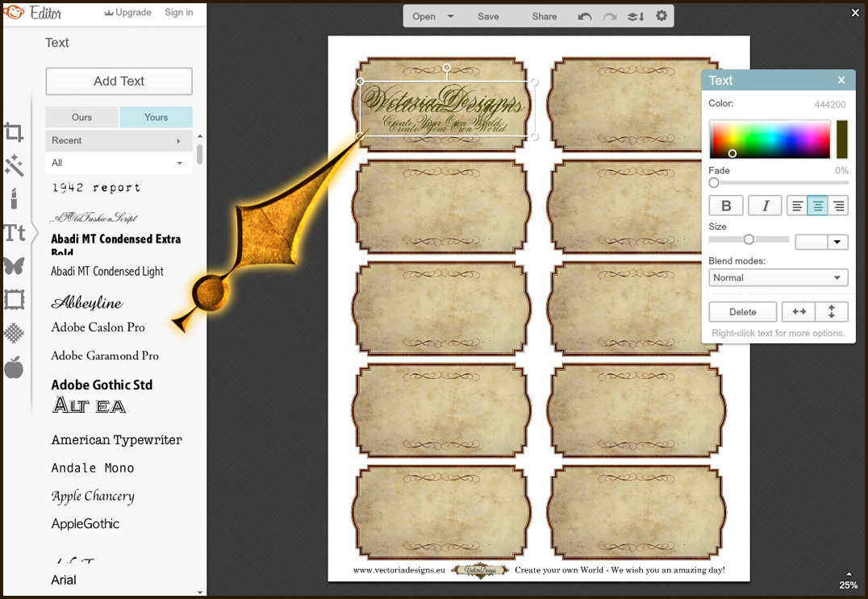This screenshot has width=868, height=599.
Task: Align text left
Action: [x=797, y=206]
